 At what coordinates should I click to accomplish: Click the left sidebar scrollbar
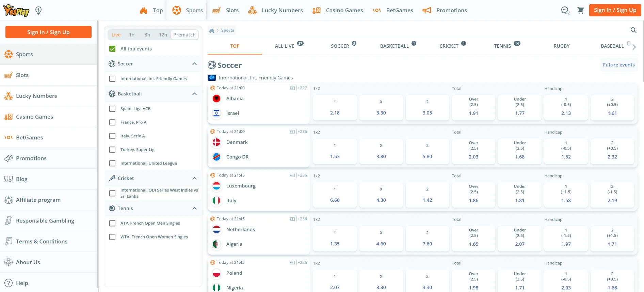[98, 154]
